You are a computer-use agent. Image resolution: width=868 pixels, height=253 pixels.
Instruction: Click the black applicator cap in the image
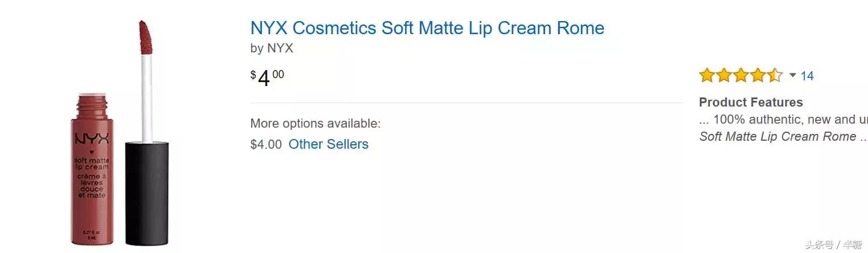click(146, 194)
